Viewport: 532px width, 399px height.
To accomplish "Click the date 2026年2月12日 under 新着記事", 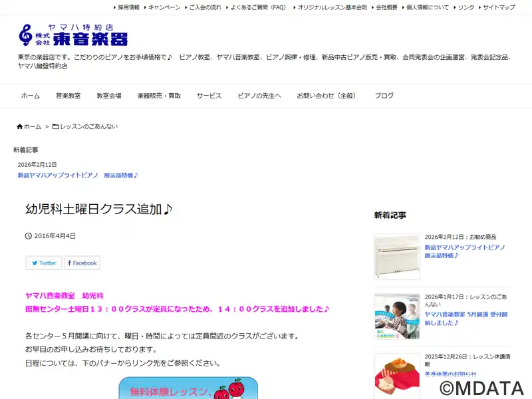I will click(37, 165).
